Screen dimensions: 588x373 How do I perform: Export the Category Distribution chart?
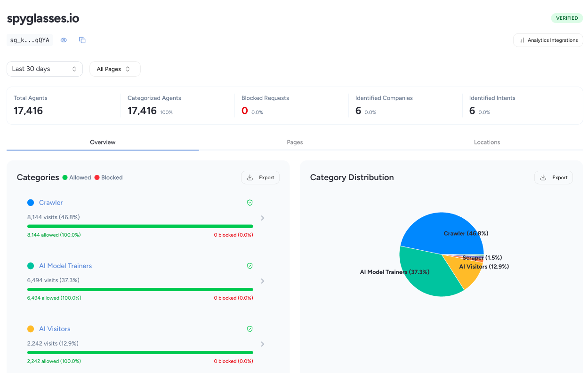554,177
